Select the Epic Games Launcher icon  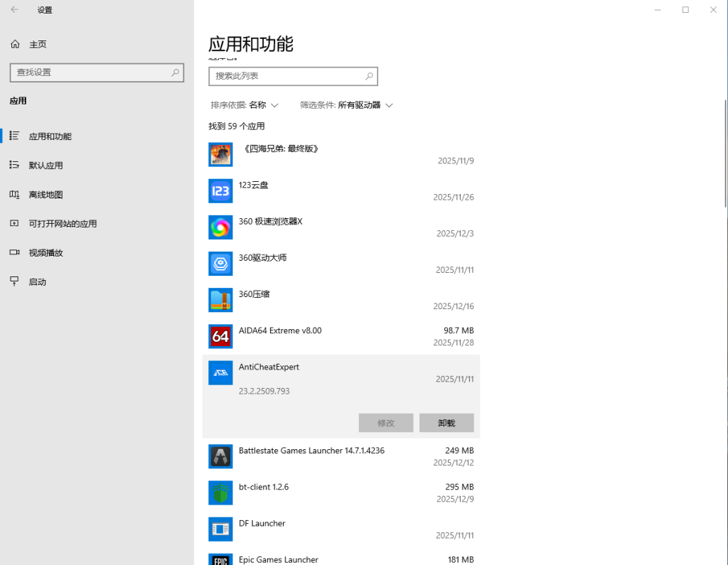[220, 559]
